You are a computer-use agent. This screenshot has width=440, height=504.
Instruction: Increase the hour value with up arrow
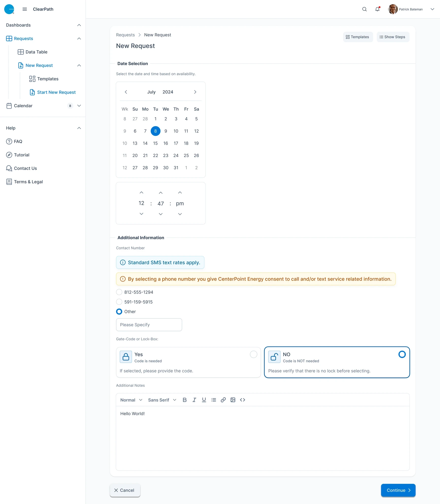point(141,192)
